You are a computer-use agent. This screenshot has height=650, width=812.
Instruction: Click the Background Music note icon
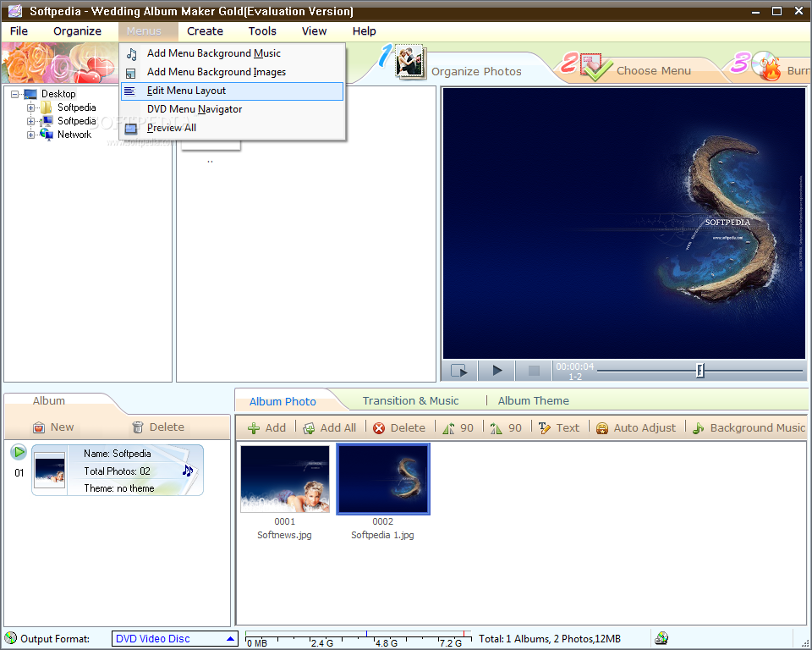tap(698, 428)
